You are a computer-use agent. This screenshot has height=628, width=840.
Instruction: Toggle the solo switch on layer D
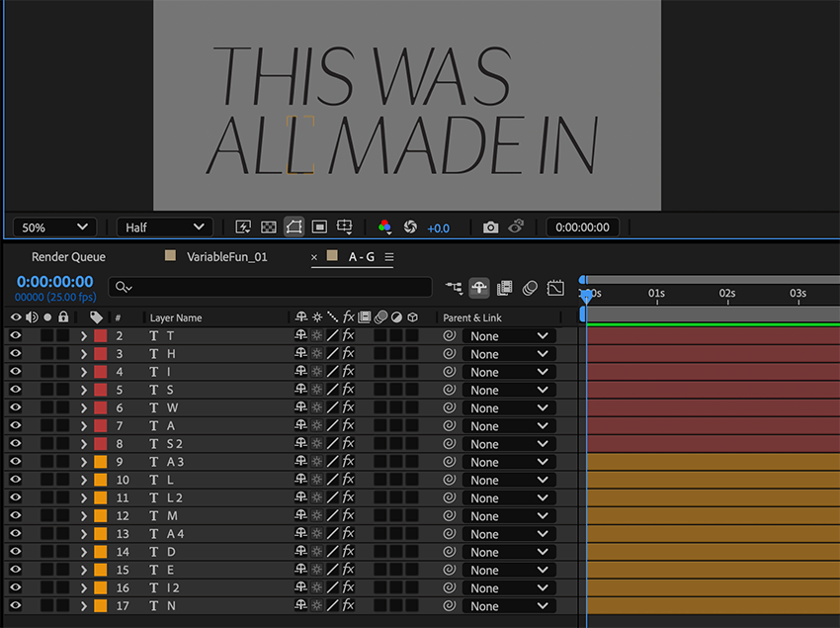[x=47, y=552]
